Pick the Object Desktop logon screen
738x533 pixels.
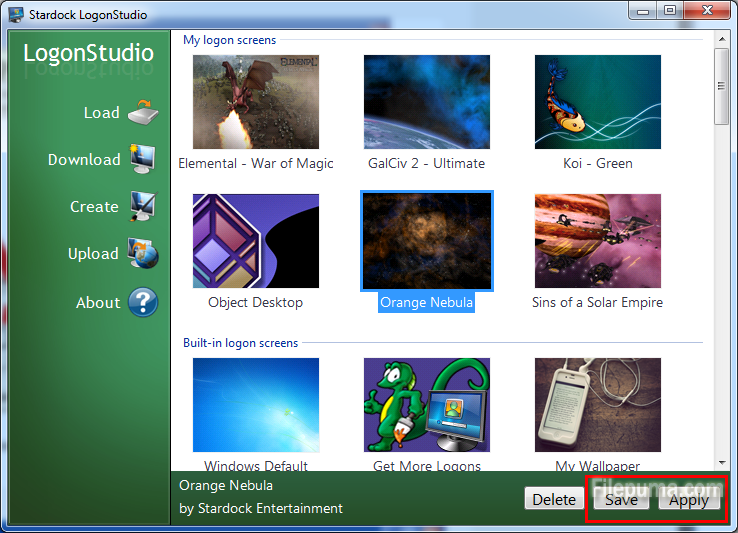click(x=255, y=241)
